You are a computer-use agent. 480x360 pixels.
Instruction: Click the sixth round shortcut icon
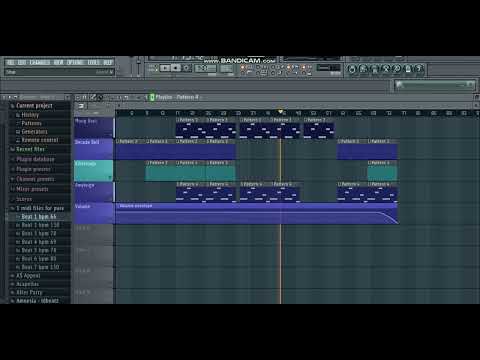click(408, 69)
